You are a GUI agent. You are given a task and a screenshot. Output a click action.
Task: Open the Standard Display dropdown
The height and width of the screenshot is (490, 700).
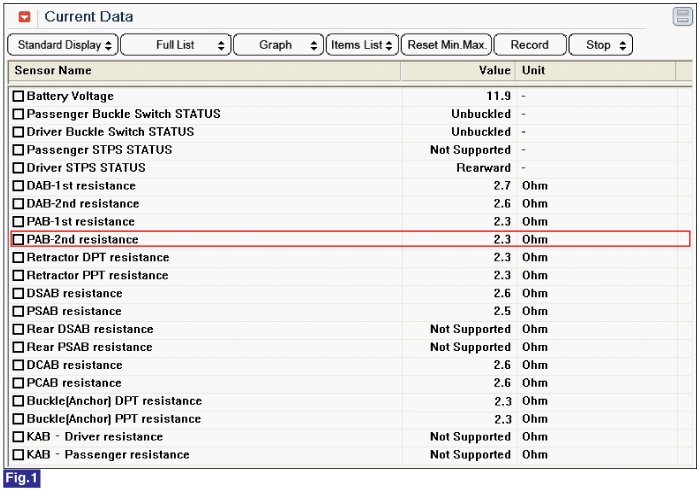[62, 45]
